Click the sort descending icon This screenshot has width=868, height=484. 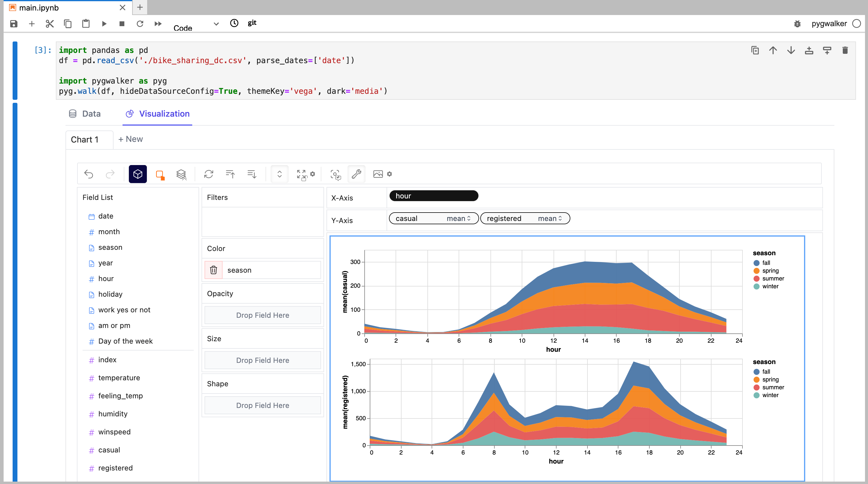coord(250,173)
